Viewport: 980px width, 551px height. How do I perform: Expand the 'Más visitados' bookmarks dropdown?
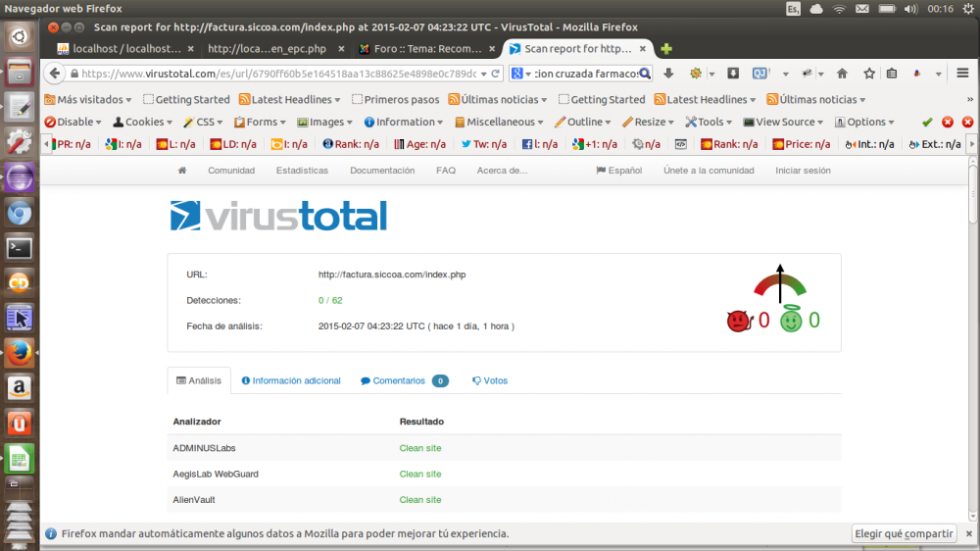88,99
